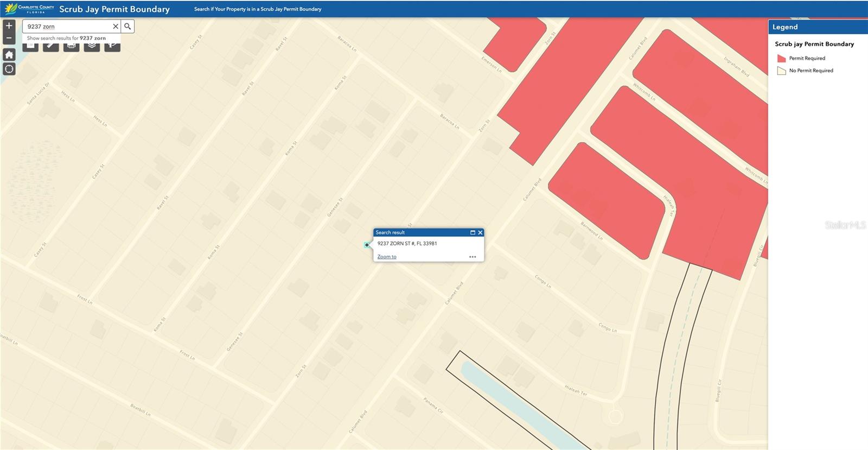Click 'Zoom to' link in popup
Screen dimensions: 868x450
tap(387, 257)
